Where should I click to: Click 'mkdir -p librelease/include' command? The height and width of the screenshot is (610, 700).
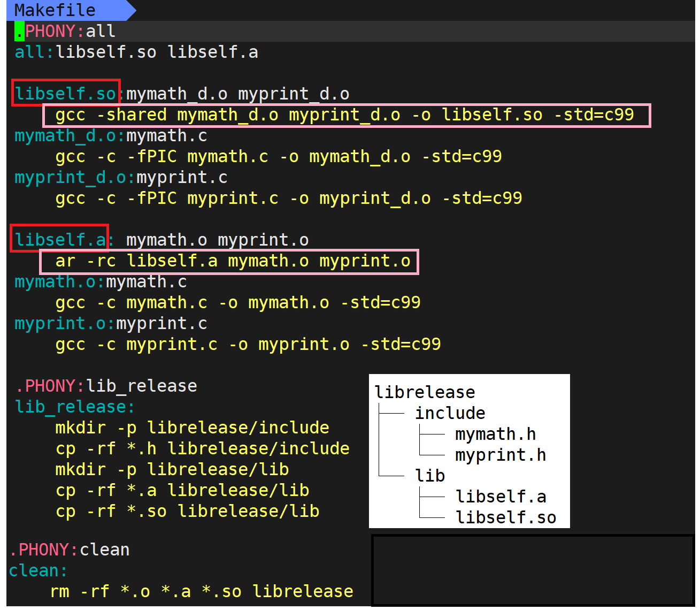click(192, 428)
